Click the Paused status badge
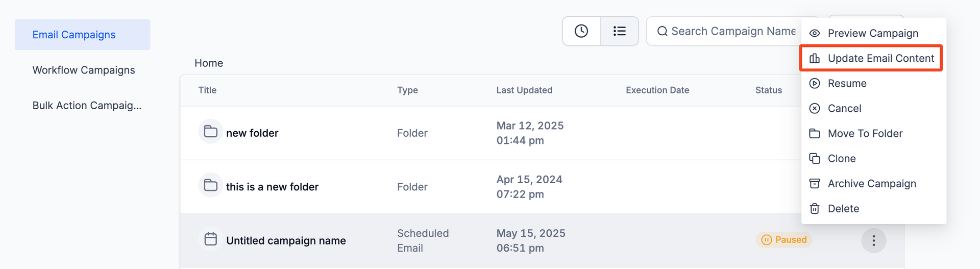Viewport: 980px width, 269px height. click(784, 240)
